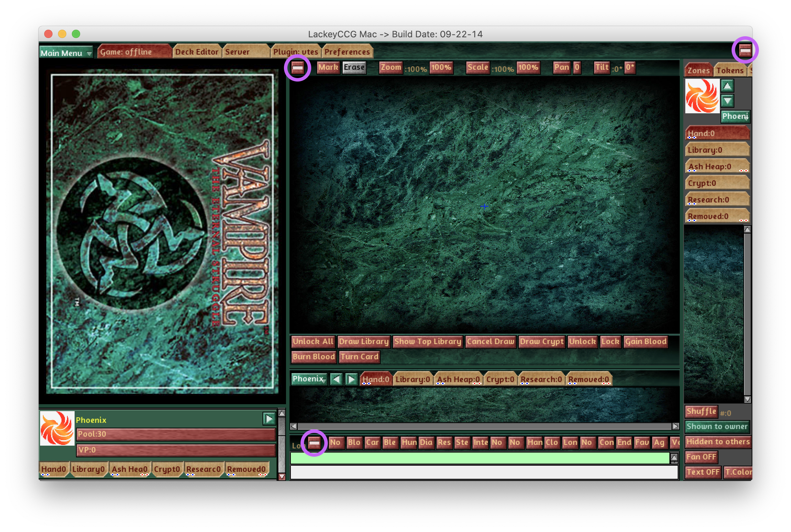The image size is (791, 532).
Task: Click the green down arrow beside the Zones avatar
Action: 727,101
